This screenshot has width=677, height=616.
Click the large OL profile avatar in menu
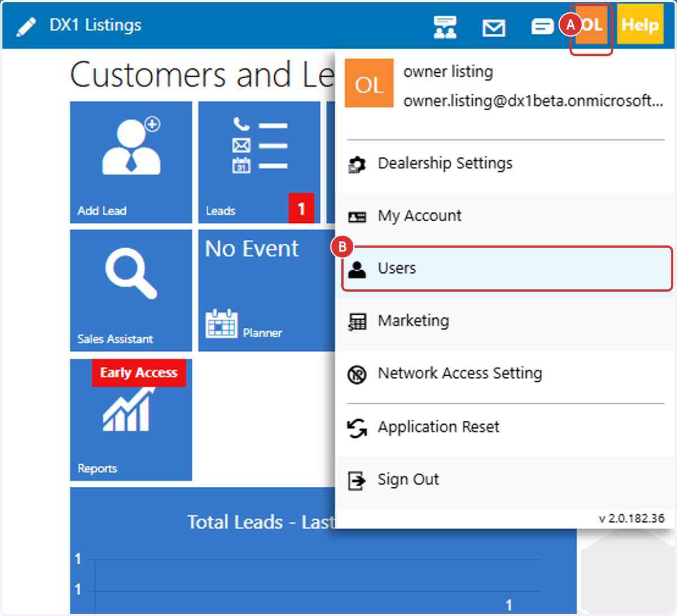(369, 83)
